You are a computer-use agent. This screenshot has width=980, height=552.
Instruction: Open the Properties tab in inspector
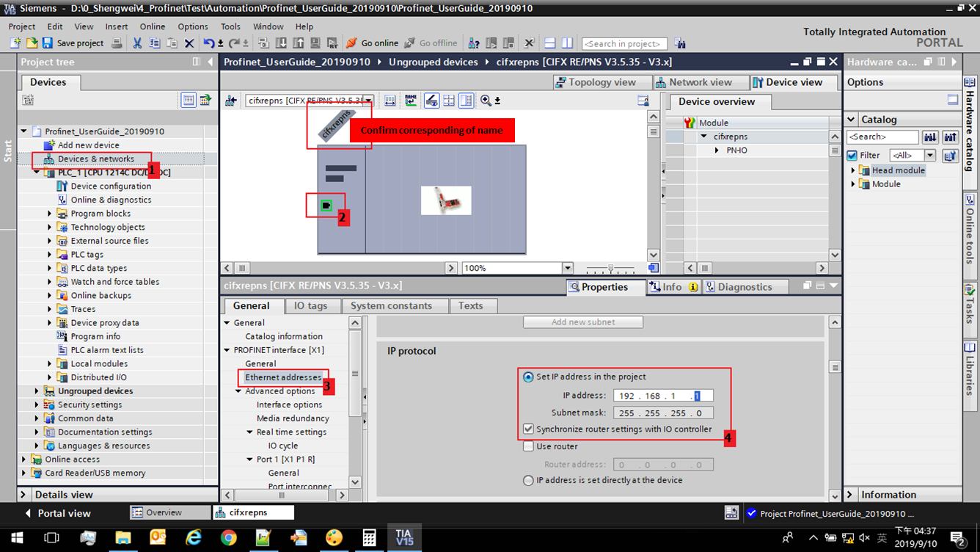click(605, 287)
